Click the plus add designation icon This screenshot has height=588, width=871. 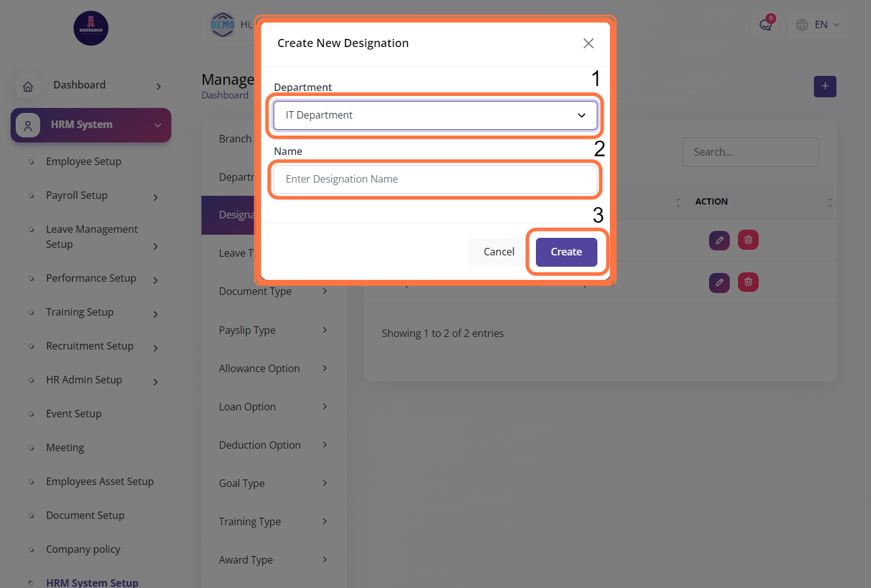tap(825, 87)
